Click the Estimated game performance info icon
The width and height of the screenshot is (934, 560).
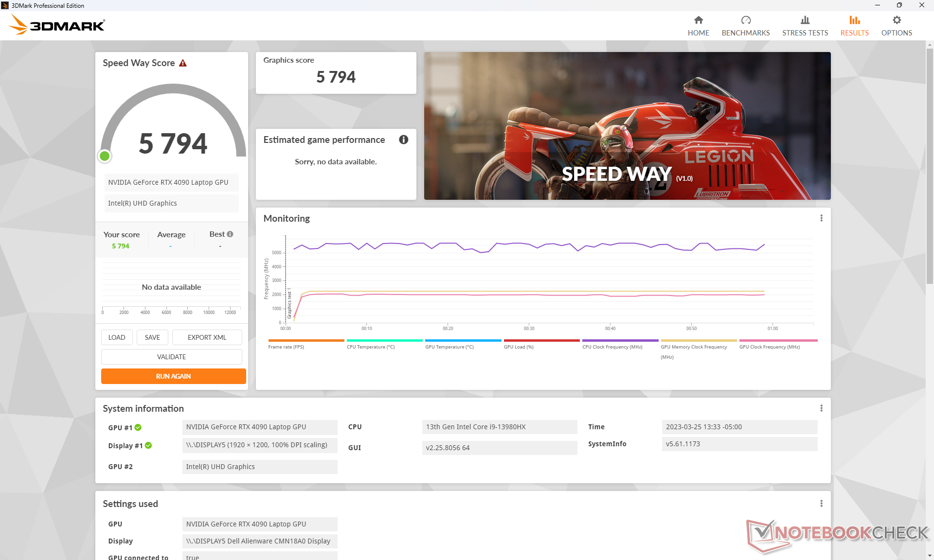click(x=403, y=140)
